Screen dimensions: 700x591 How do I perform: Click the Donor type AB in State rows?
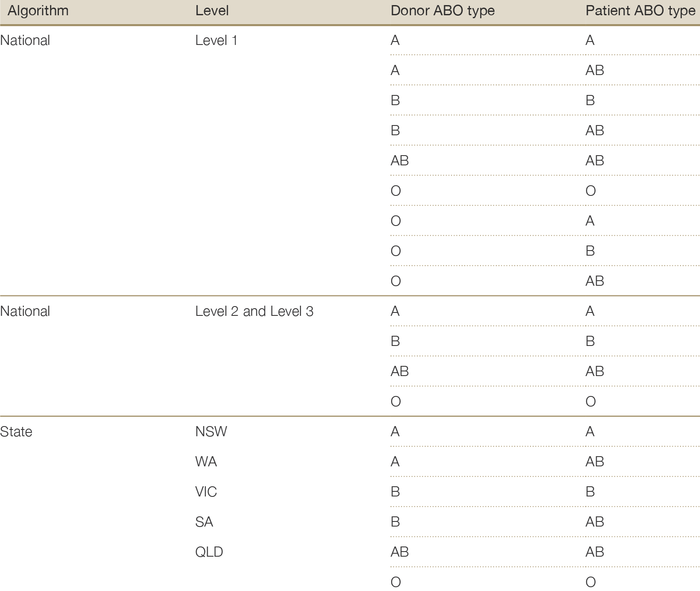400,552
